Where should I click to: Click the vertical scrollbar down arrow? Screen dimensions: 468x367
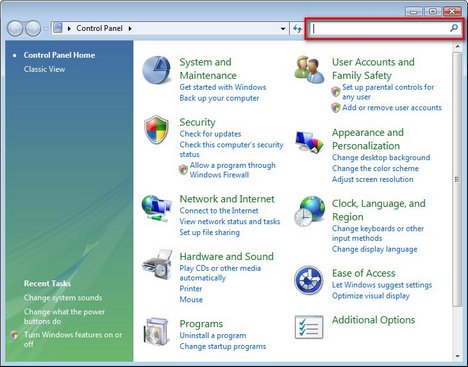point(457,357)
